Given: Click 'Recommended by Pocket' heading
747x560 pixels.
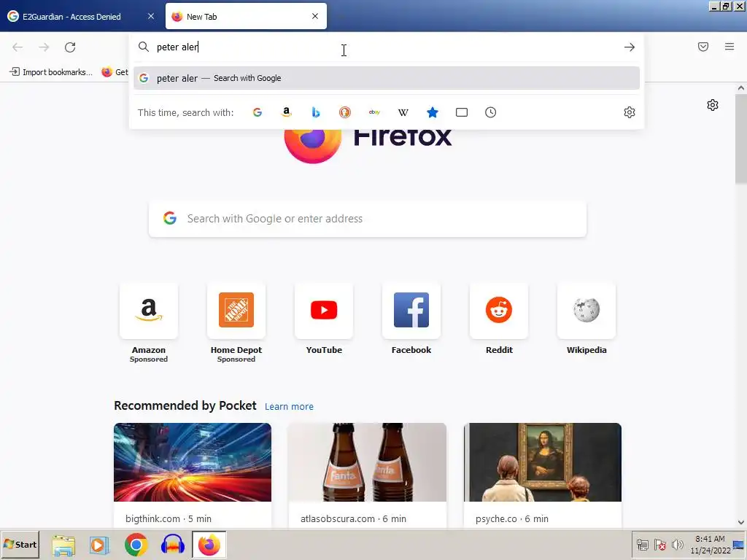Looking at the screenshot, I should (x=185, y=405).
